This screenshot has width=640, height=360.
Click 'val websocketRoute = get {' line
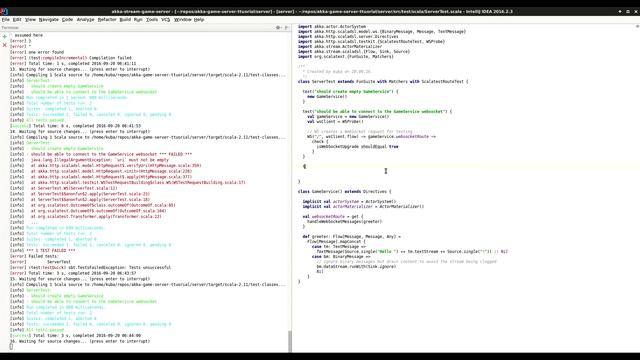(x=333, y=216)
